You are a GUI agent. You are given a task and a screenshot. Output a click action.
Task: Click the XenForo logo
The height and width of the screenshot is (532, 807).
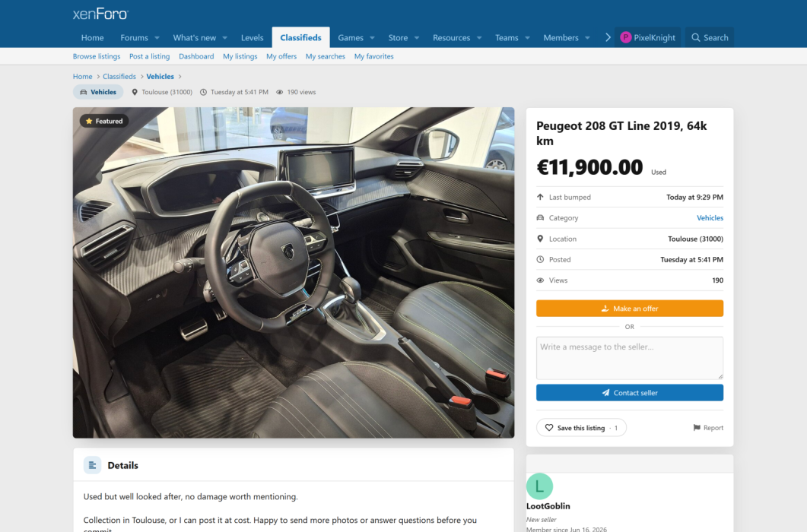click(100, 14)
